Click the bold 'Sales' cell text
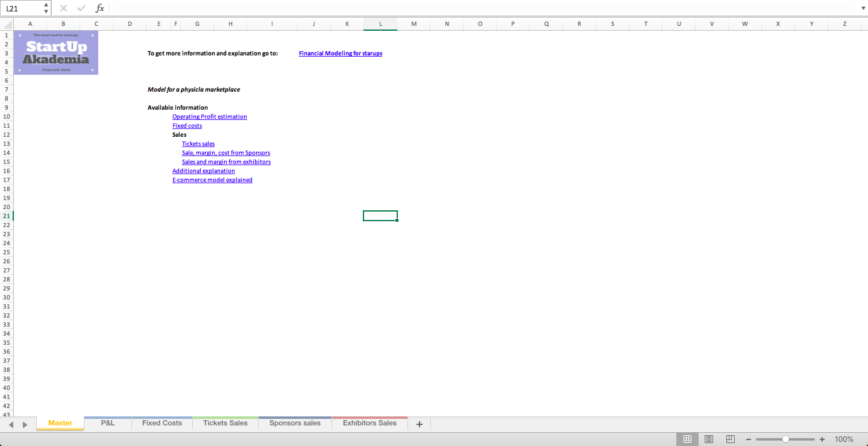 (x=180, y=134)
